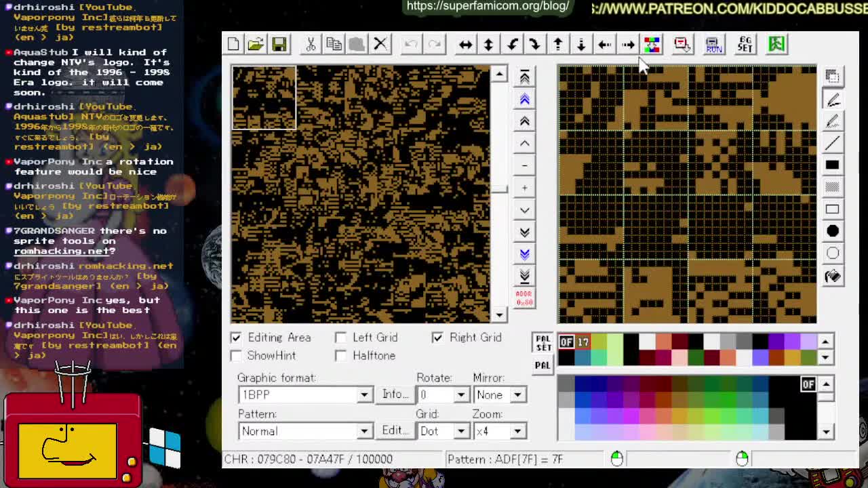Jump to start with topmost double-chevron bar button
This screenshot has width=868, height=488.
coord(524,77)
